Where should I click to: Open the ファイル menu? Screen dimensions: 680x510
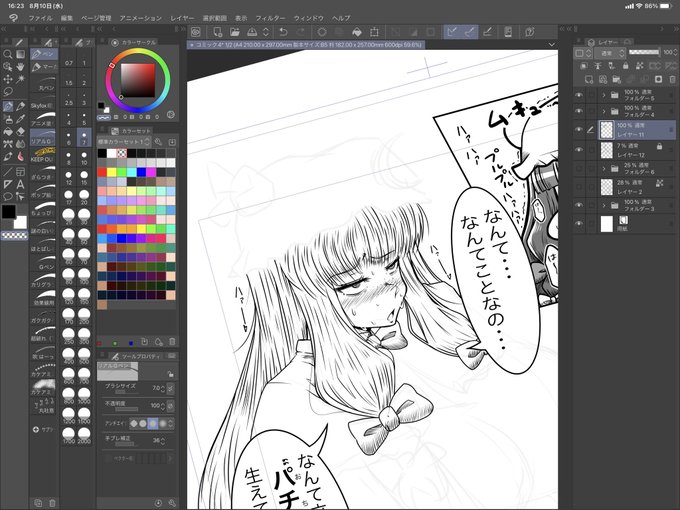[40, 18]
